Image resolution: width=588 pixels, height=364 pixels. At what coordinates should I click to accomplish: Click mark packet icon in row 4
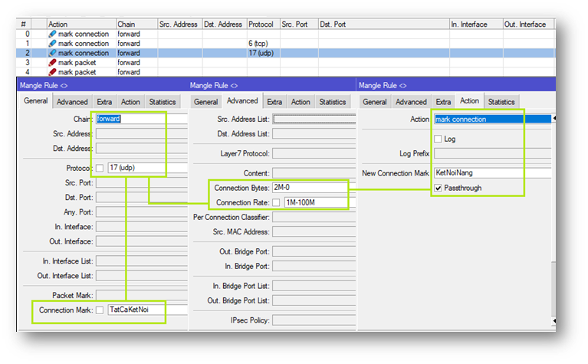[x=52, y=72]
